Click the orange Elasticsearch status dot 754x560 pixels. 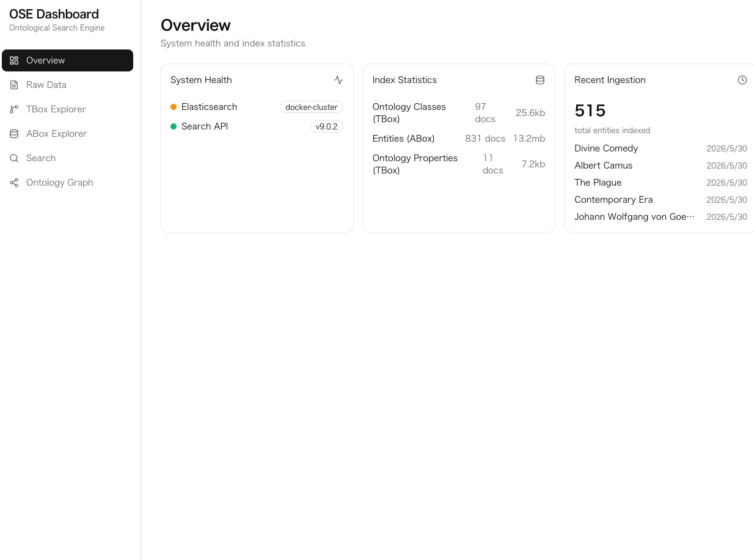(174, 107)
